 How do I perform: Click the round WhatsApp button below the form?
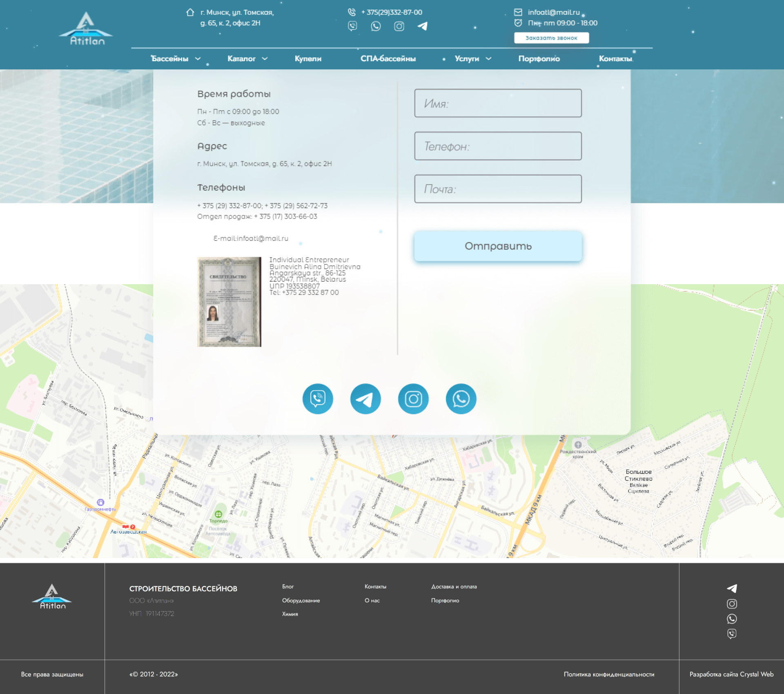tap(461, 399)
